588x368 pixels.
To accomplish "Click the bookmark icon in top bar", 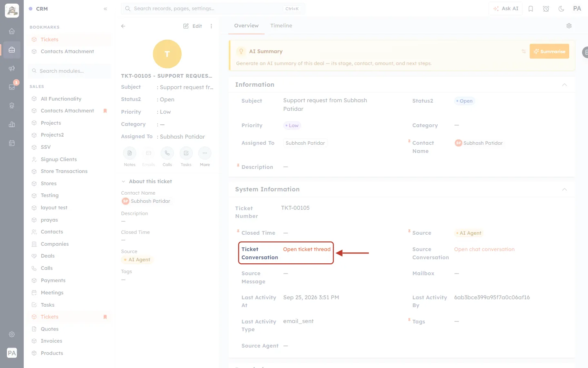I will (531, 9).
